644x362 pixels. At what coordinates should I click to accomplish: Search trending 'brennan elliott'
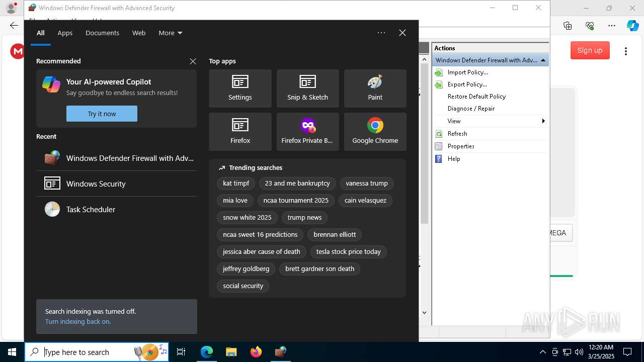[x=335, y=235]
